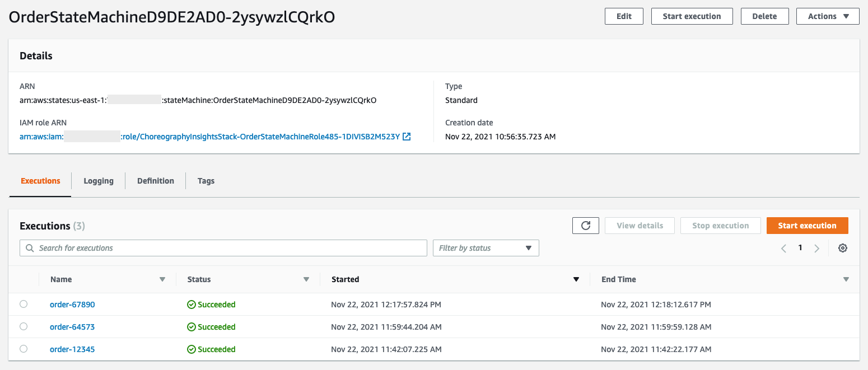868x370 pixels.
Task: Select the order-12345 execution radio button
Action: pyautogui.click(x=23, y=349)
